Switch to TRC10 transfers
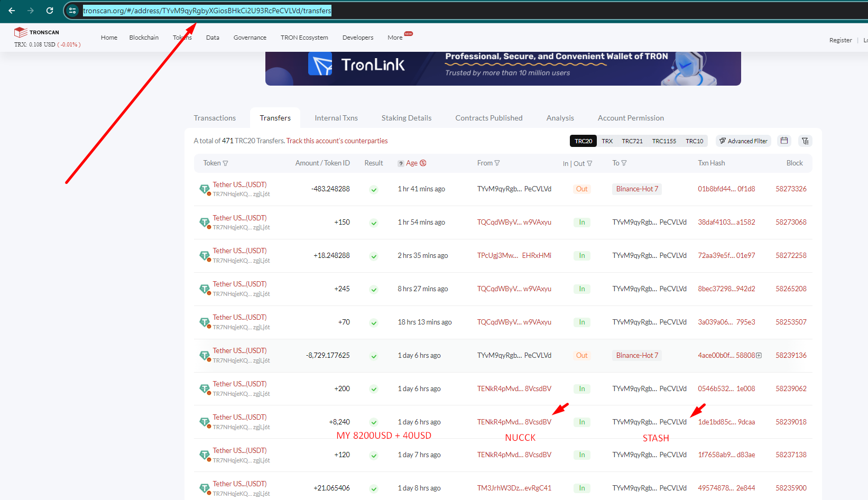Viewport: 868px width, 500px height. click(694, 141)
